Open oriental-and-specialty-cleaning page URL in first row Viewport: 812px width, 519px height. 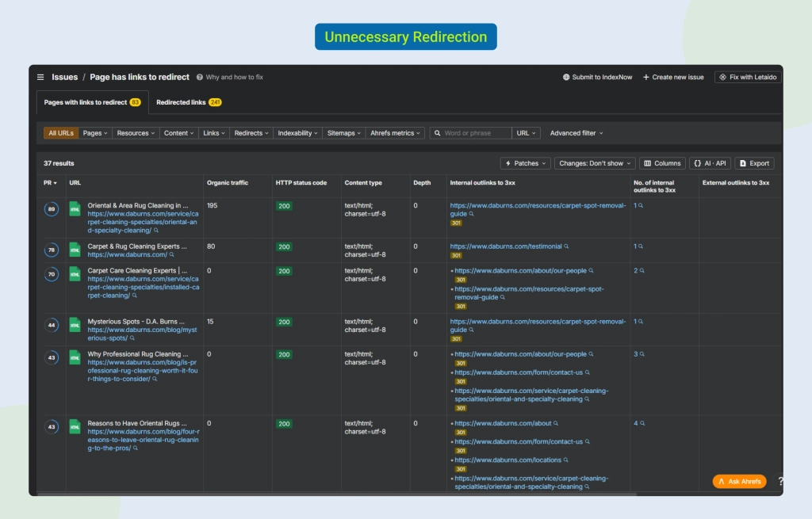pyautogui.click(x=143, y=222)
